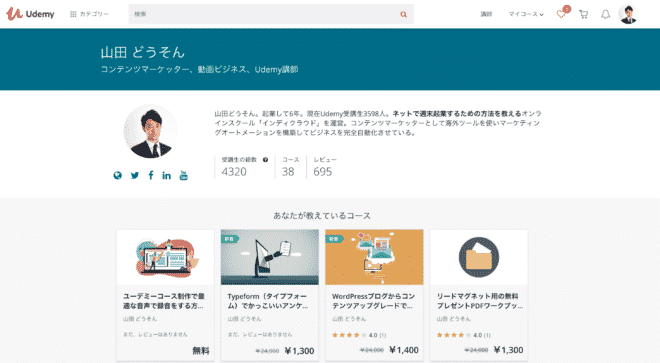Click the ¥1,400 price
The image size is (660, 363).
pos(404,350)
